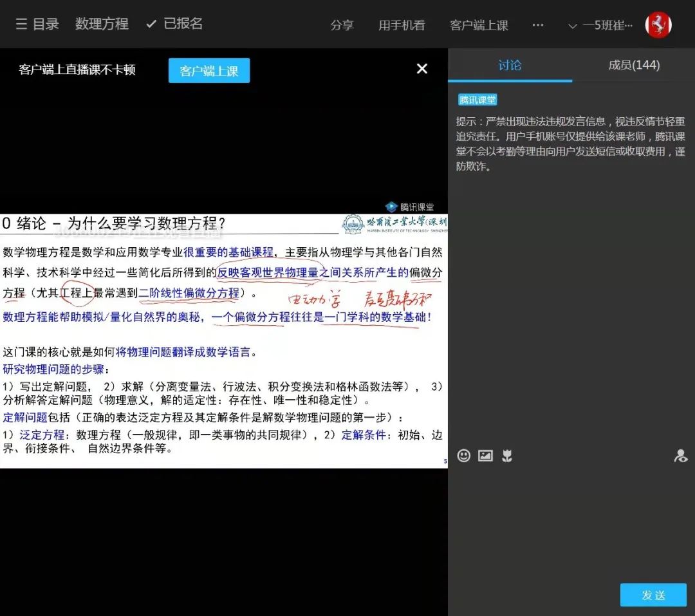Click the 客户端上课 blue button in the banner

coord(208,69)
